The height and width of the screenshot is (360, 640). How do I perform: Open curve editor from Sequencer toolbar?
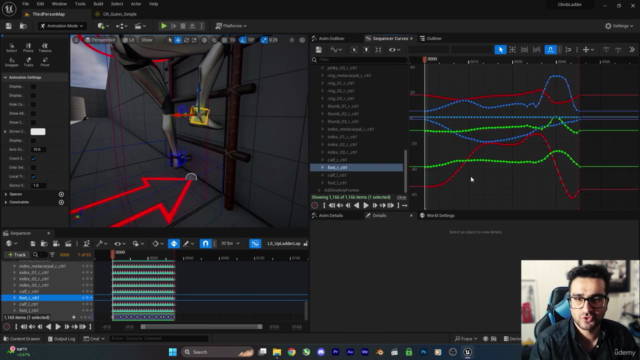(255, 244)
